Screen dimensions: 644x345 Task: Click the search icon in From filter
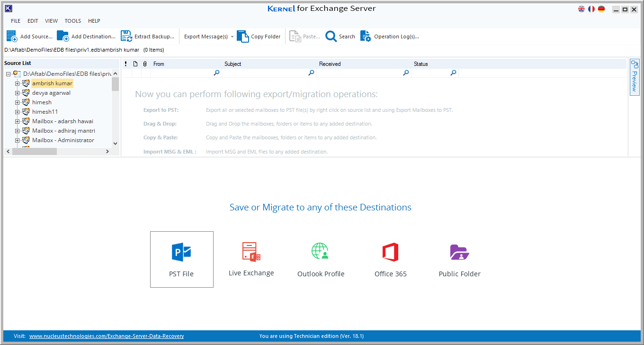pos(216,73)
